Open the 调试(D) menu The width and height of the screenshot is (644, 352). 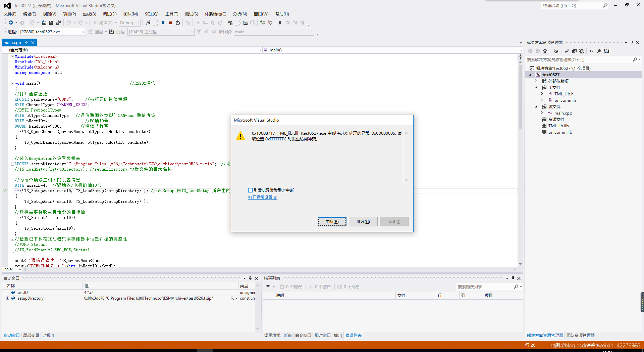tap(110, 14)
